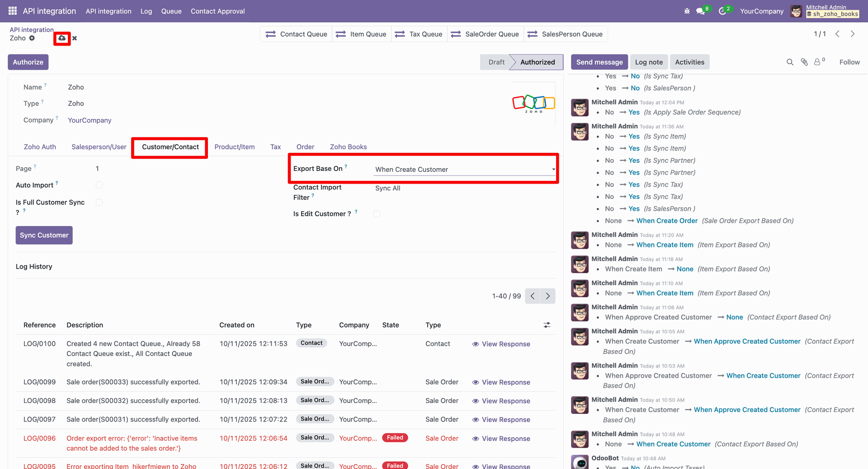Click the debug bug icon
This screenshot has height=469, width=868.
(x=687, y=11)
